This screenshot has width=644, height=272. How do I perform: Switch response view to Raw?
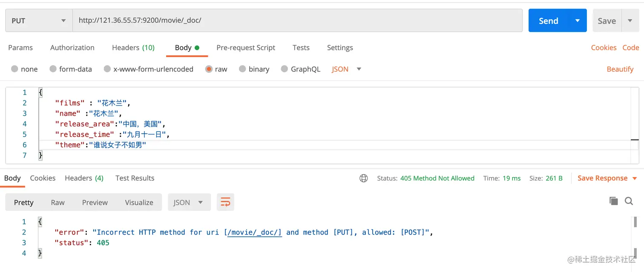click(x=57, y=202)
